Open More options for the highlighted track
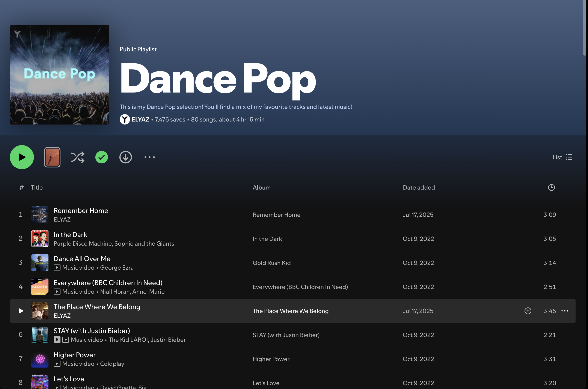 tap(565, 311)
